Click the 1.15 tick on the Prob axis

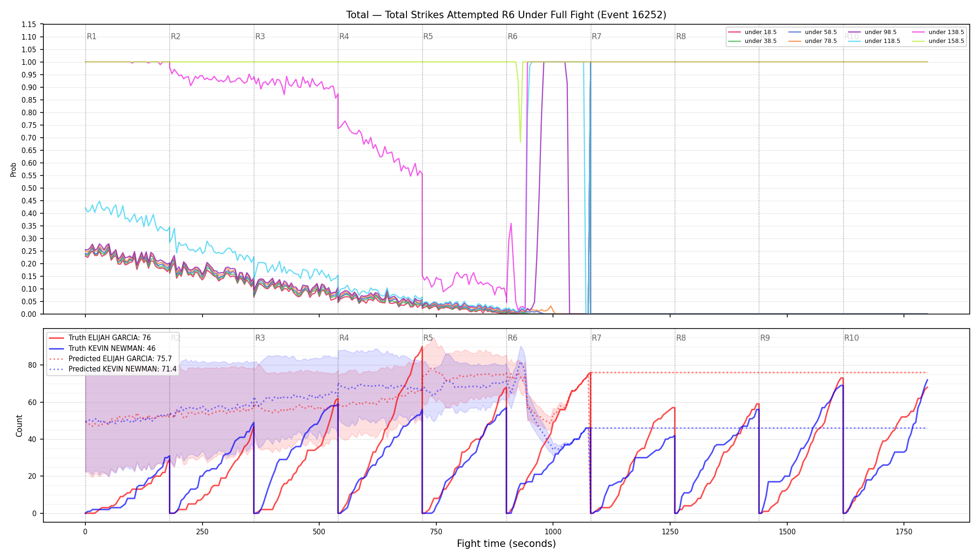(x=28, y=24)
